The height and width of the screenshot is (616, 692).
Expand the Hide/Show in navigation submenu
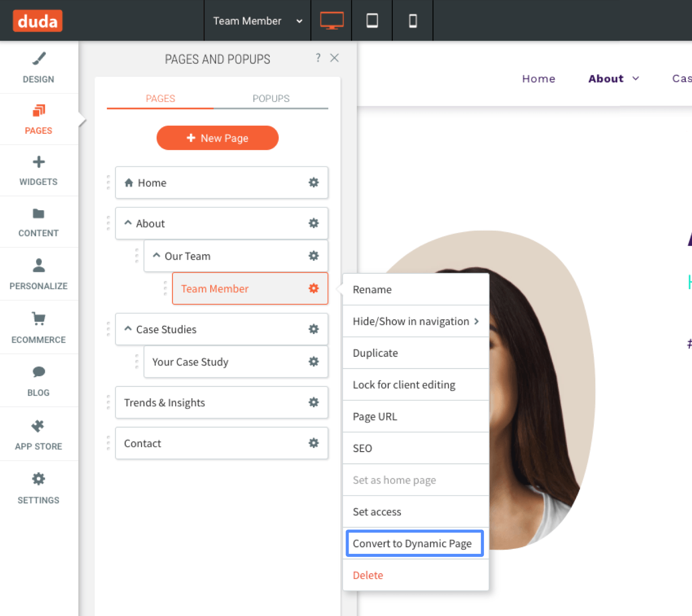[416, 321]
